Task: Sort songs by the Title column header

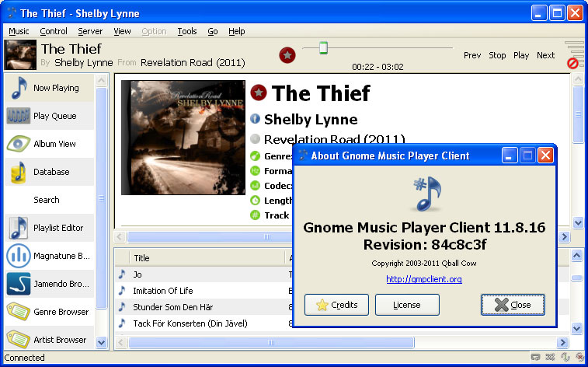Action: click(x=206, y=258)
